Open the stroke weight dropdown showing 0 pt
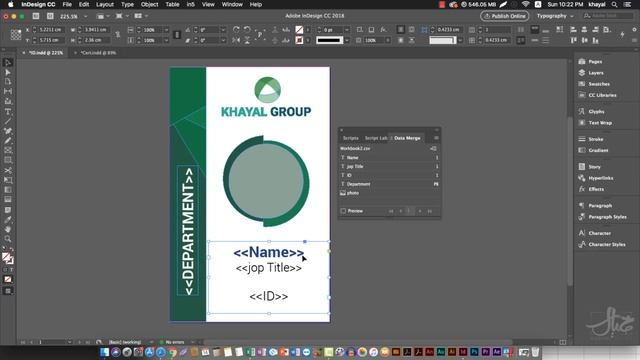The width and height of the screenshot is (640, 360). [347, 30]
